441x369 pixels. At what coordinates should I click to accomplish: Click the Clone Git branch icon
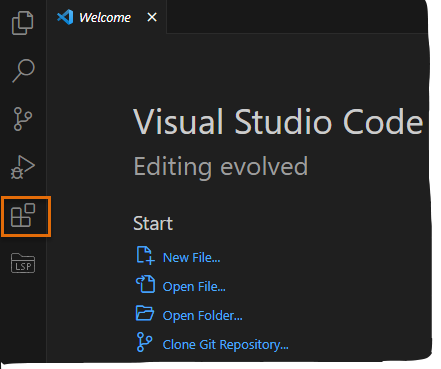coord(144,342)
